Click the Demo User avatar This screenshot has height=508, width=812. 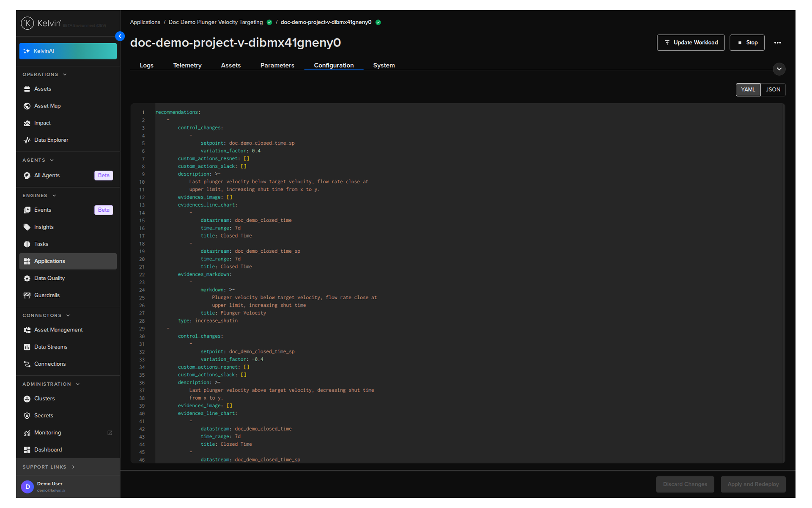pyautogui.click(x=27, y=487)
